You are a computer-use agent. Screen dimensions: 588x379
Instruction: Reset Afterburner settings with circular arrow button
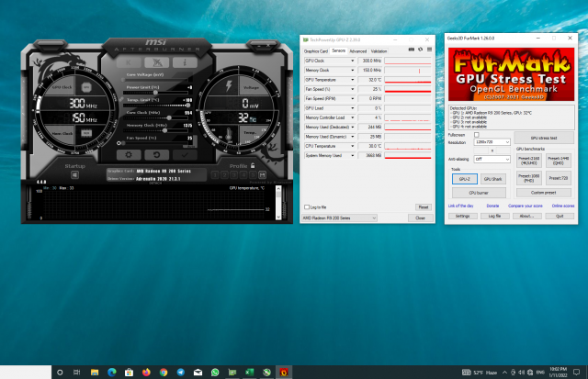coord(157,155)
